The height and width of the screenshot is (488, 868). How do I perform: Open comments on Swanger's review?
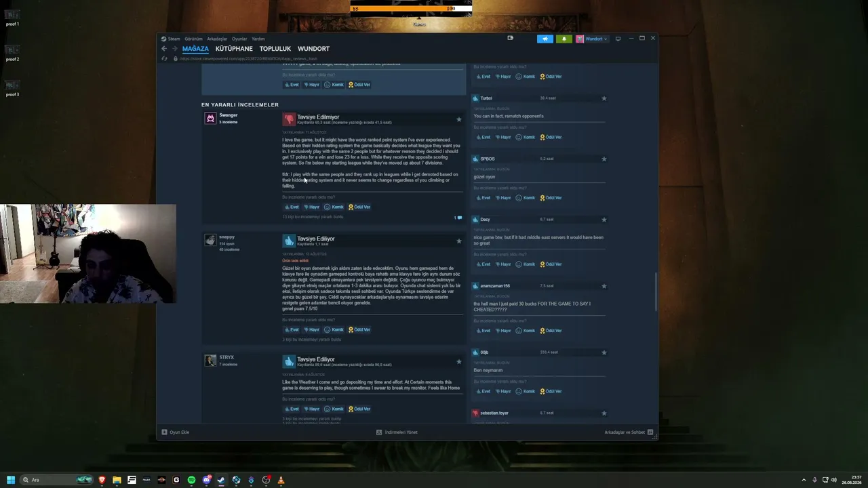click(x=458, y=218)
